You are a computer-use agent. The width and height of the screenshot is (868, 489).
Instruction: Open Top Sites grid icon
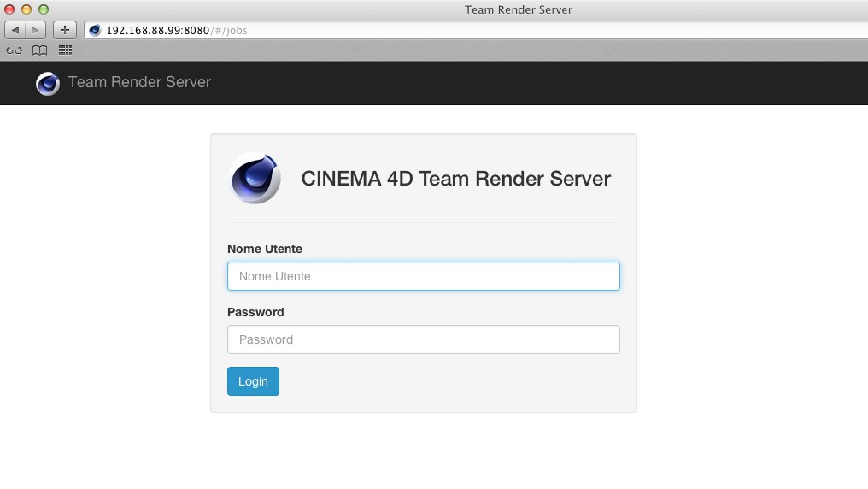pos(65,50)
